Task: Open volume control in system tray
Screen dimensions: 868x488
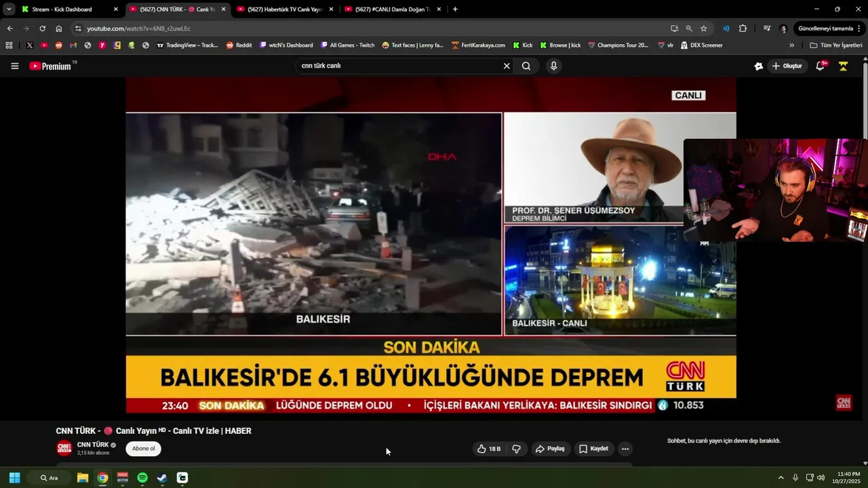Action: (821, 478)
